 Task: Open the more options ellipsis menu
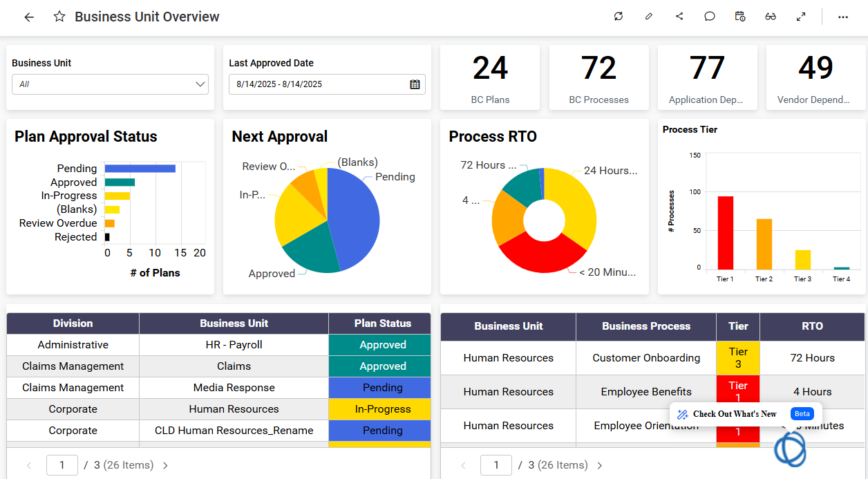tap(843, 17)
